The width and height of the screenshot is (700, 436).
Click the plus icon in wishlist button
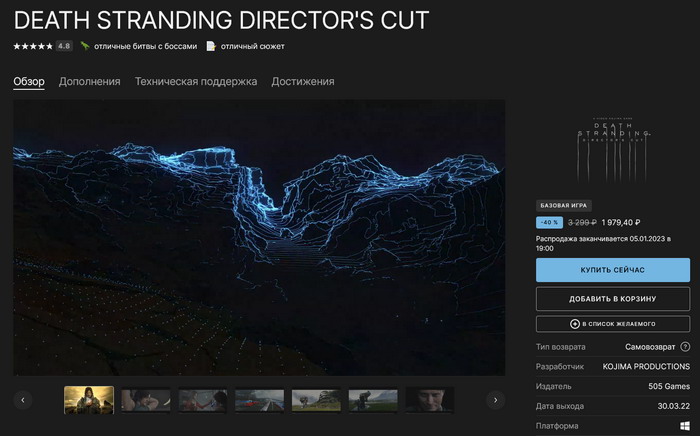pos(575,324)
